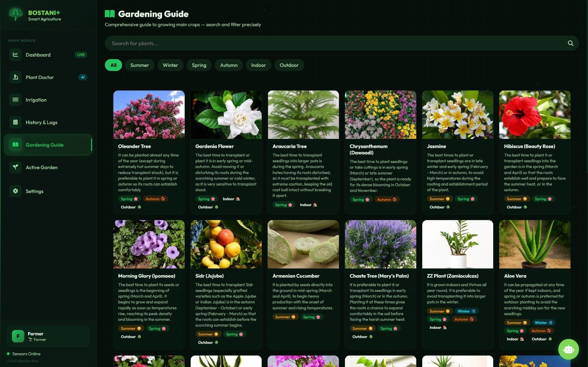Open the Active Garden menu item

point(48,167)
